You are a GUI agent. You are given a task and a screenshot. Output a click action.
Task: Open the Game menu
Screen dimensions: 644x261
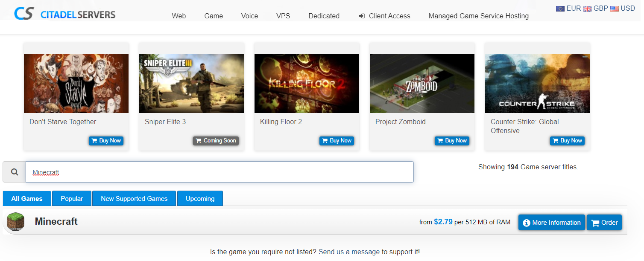pyautogui.click(x=214, y=16)
